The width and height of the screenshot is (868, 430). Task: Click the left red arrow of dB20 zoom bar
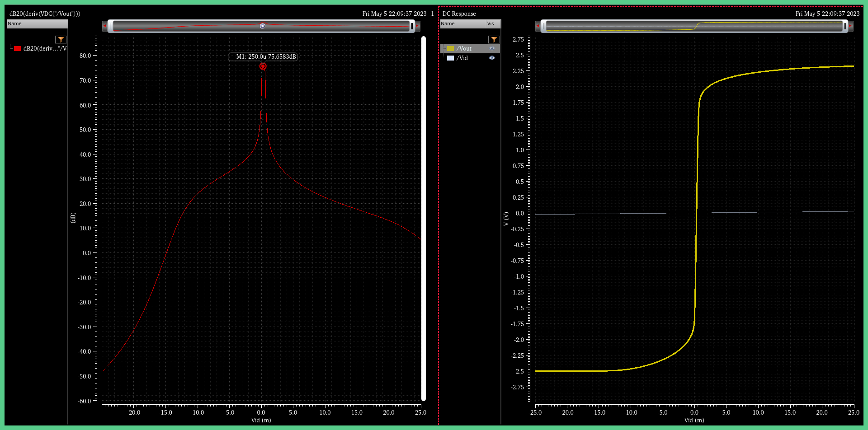pyautogui.click(x=104, y=26)
